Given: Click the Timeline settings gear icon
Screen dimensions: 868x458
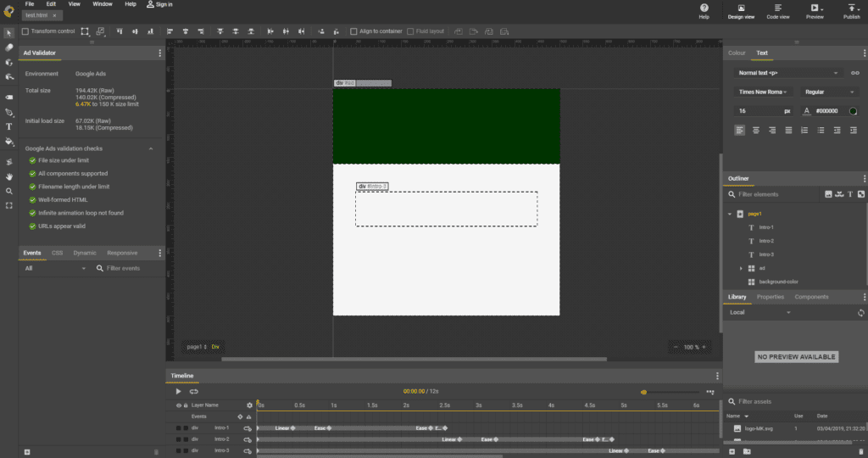Looking at the screenshot, I should pos(249,405).
